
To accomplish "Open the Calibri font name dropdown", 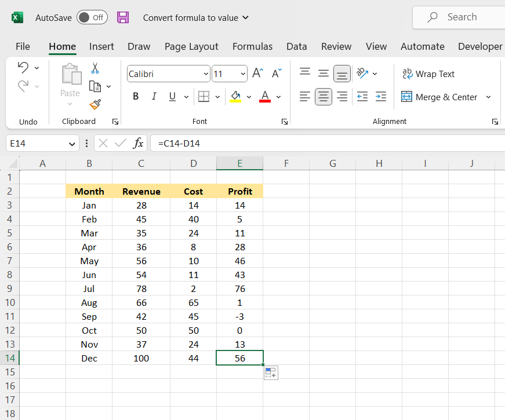I will point(206,74).
